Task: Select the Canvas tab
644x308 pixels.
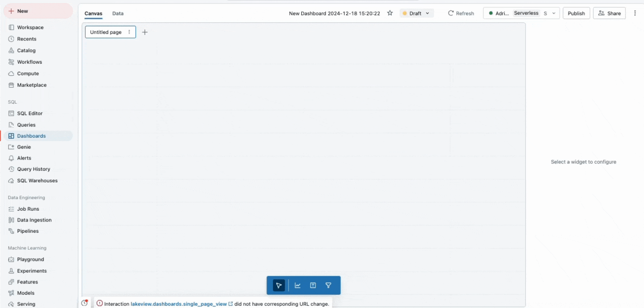Action: tap(93, 13)
